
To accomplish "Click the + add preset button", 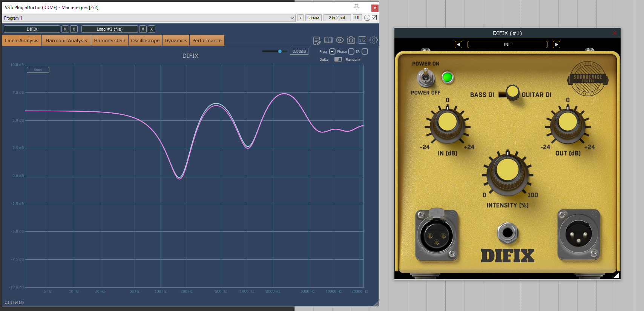I will pos(301,18).
